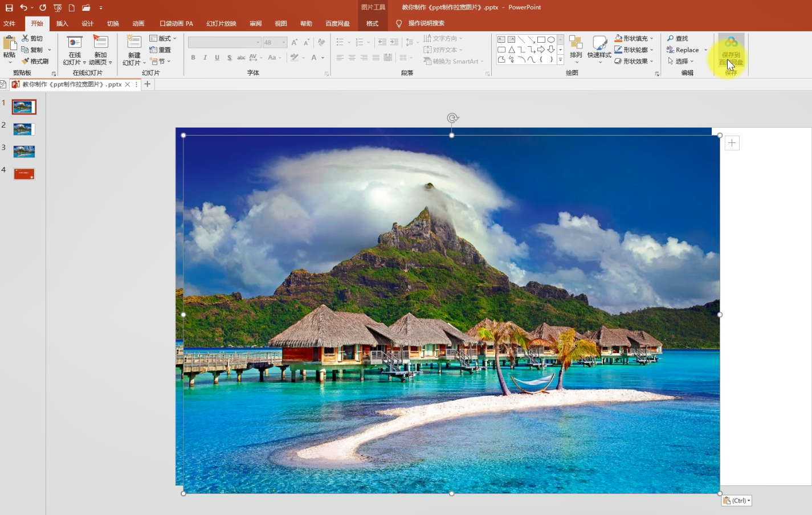Click the Replace button
Image resolution: width=812 pixels, height=515 pixels.
(683, 50)
